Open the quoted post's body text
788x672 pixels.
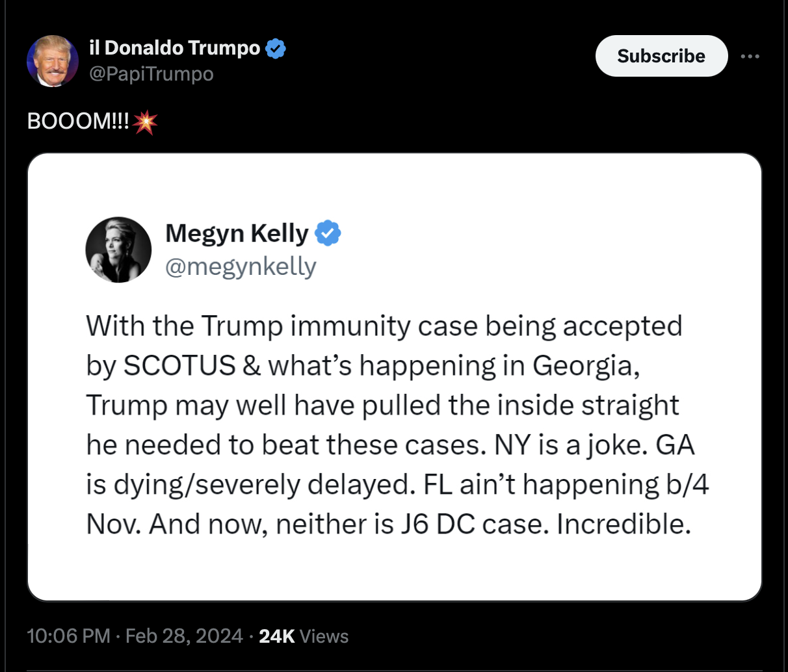(x=390, y=425)
